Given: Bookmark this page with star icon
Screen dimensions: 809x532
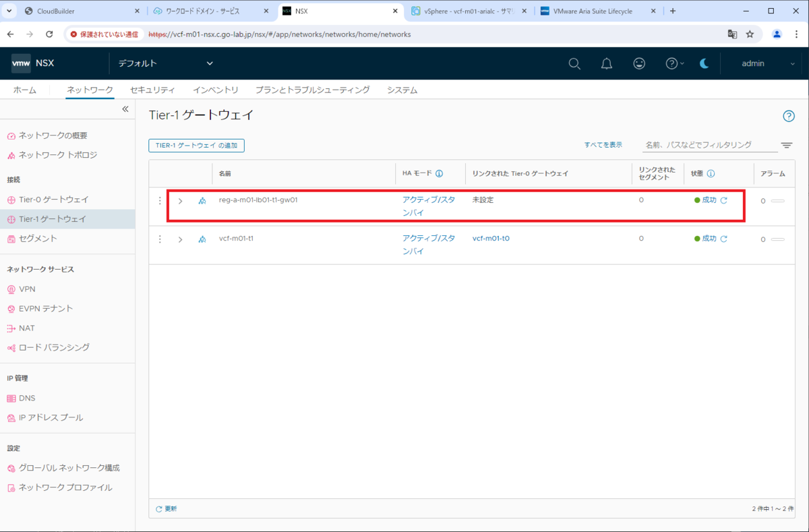Looking at the screenshot, I should pos(750,34).
